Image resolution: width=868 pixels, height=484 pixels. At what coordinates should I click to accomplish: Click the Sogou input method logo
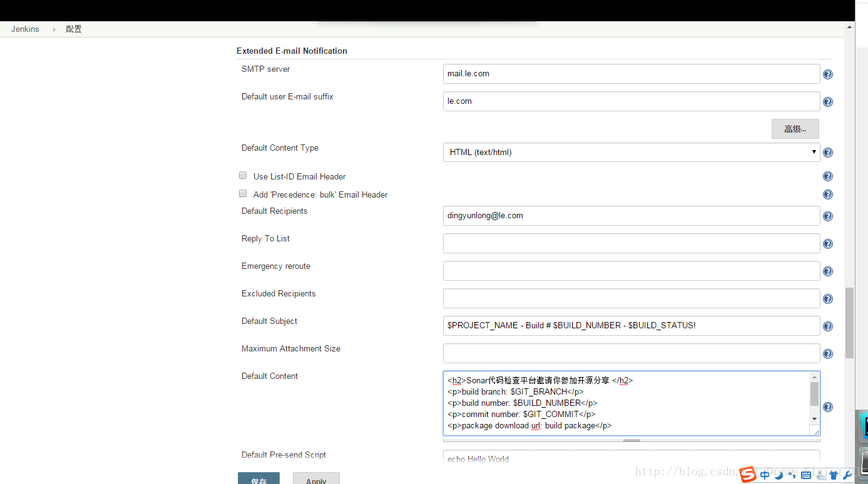747,475
